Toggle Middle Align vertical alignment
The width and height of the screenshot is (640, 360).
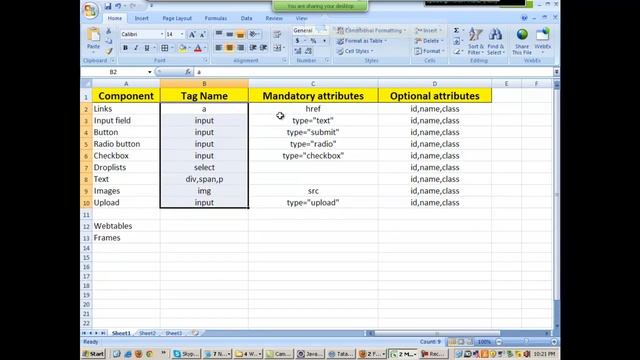(x=229, y=34)
